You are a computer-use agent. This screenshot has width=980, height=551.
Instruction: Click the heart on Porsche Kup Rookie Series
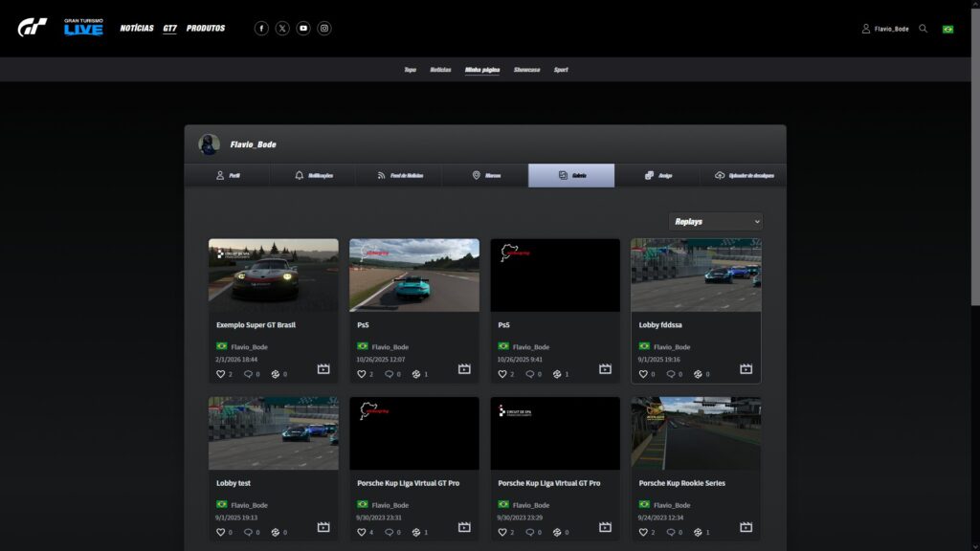pos(643,532)
